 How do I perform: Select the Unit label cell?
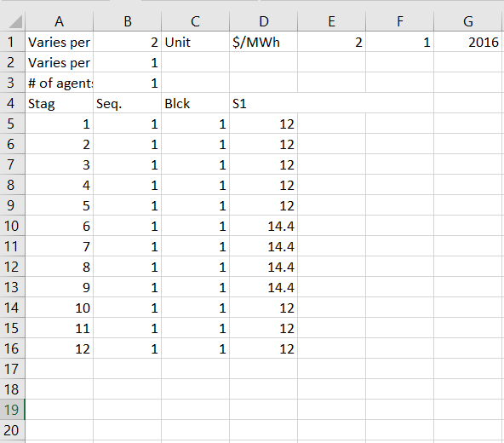click(x=196, y=42)
